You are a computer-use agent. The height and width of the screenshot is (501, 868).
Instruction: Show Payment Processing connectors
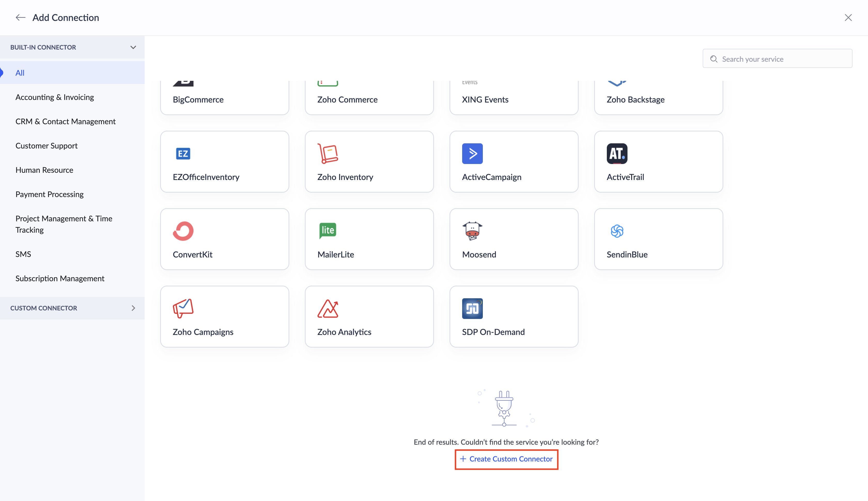click(x=50, y=194)
